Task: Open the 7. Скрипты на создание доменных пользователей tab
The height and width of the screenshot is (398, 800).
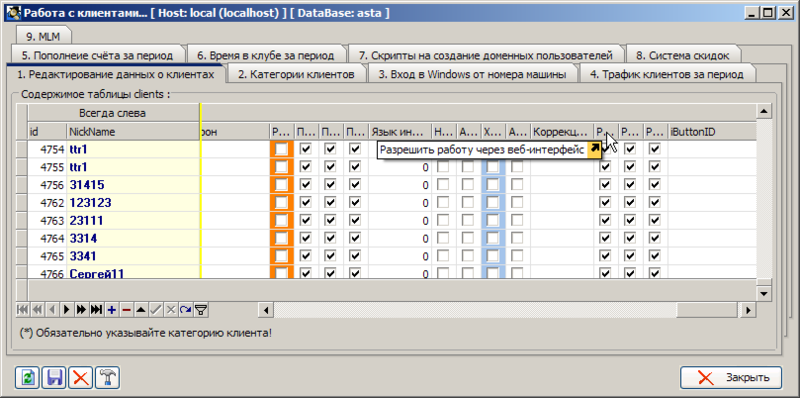Action: (486, 55)
